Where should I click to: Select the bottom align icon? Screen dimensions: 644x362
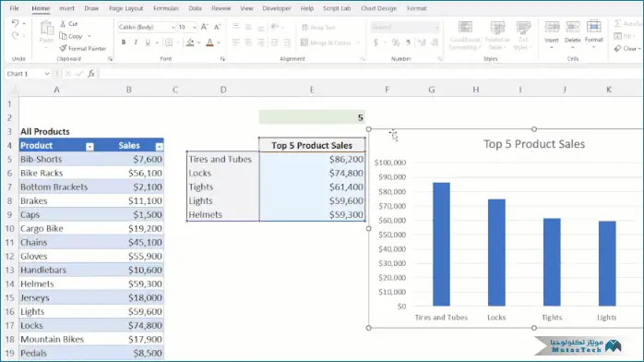[261, 27]
